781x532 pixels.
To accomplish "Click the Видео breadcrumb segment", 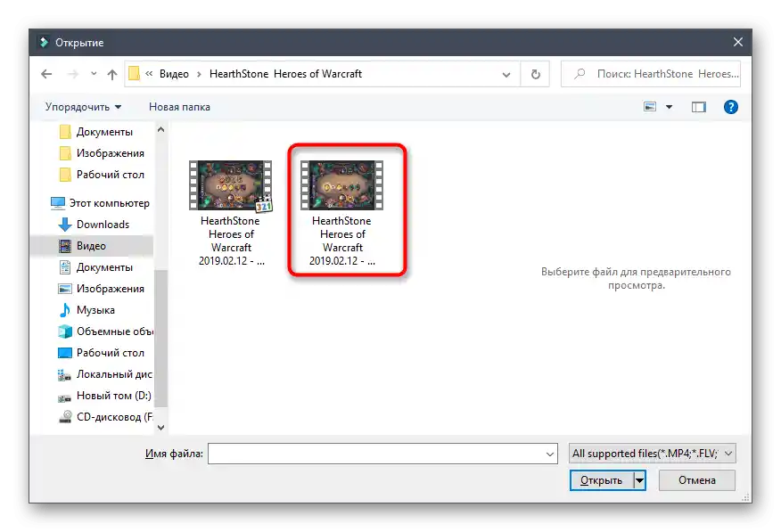I will 174,74.
